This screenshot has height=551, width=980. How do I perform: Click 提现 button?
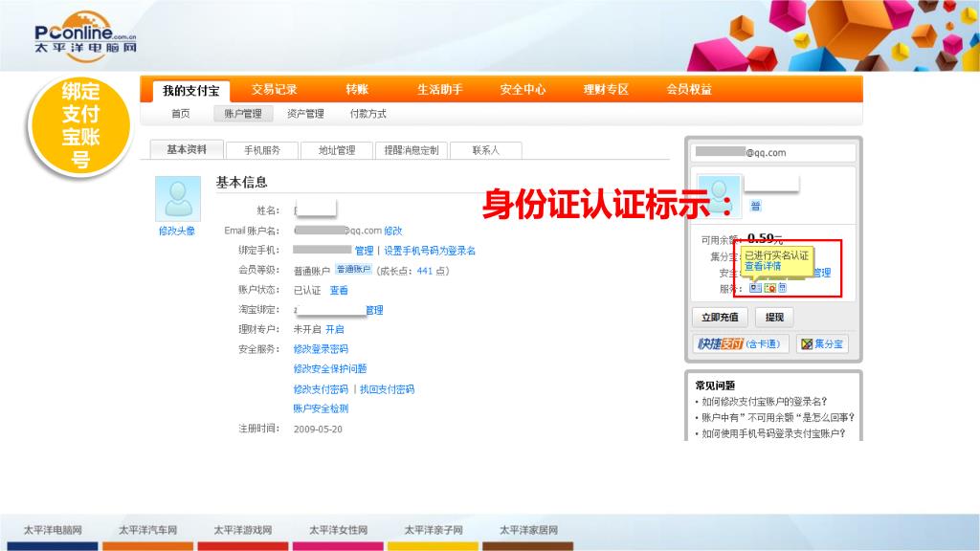774,318
